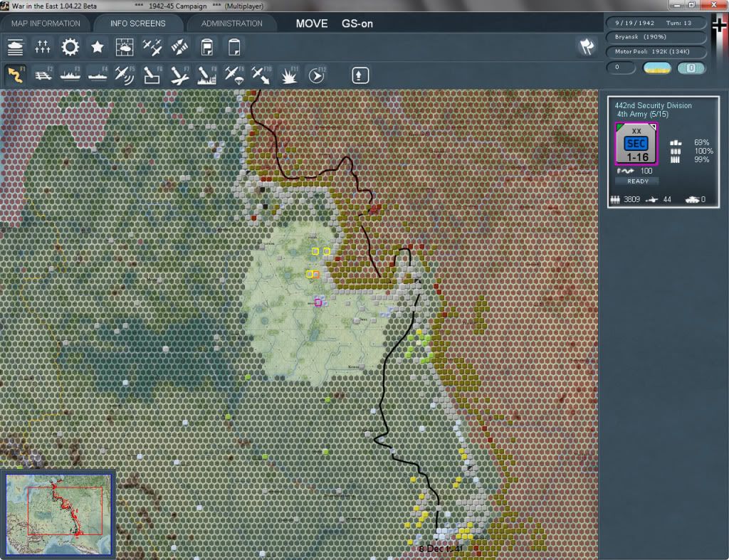The image size is (729, 560).
Task: Select the magenta highlighted unit on map
Action: point(318,302)
